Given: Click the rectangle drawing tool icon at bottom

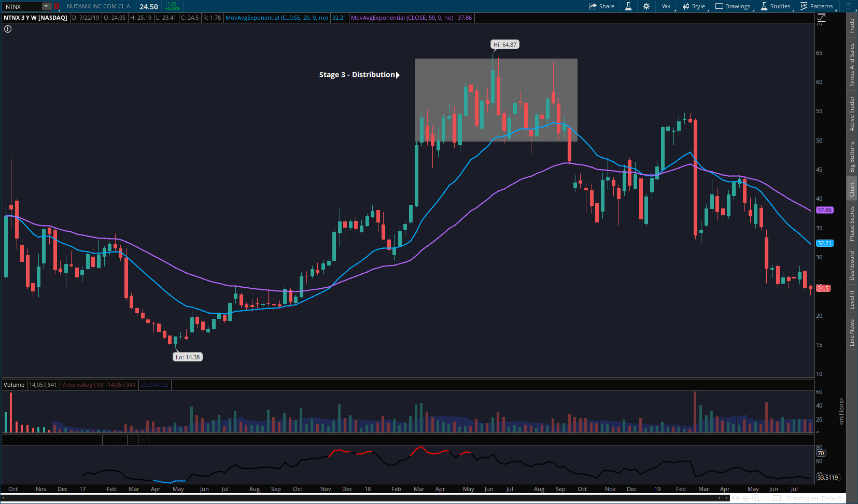Looking at the screenshot, I should point(777,498).
